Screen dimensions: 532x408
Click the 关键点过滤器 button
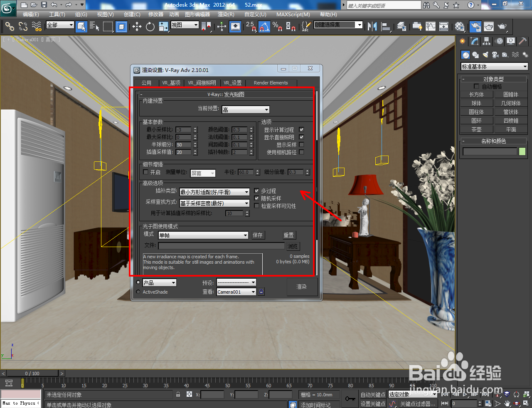418,404
